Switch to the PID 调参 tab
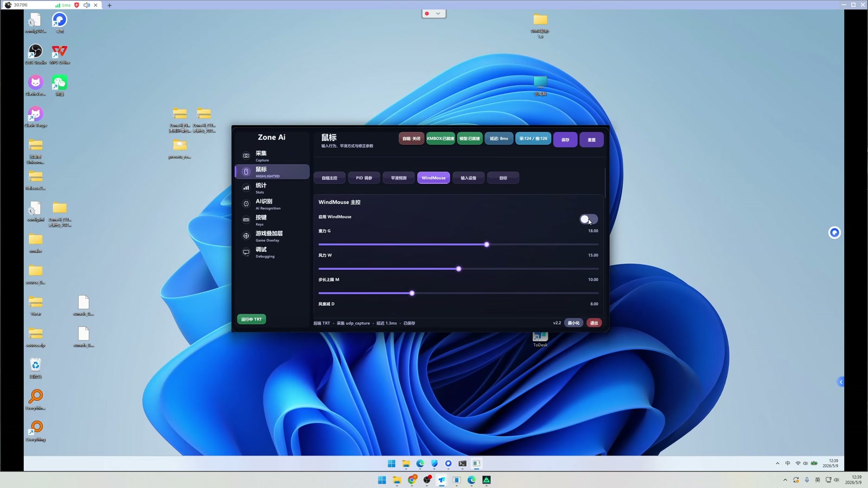This screenshot has height=488, width=868. point(364,178)
